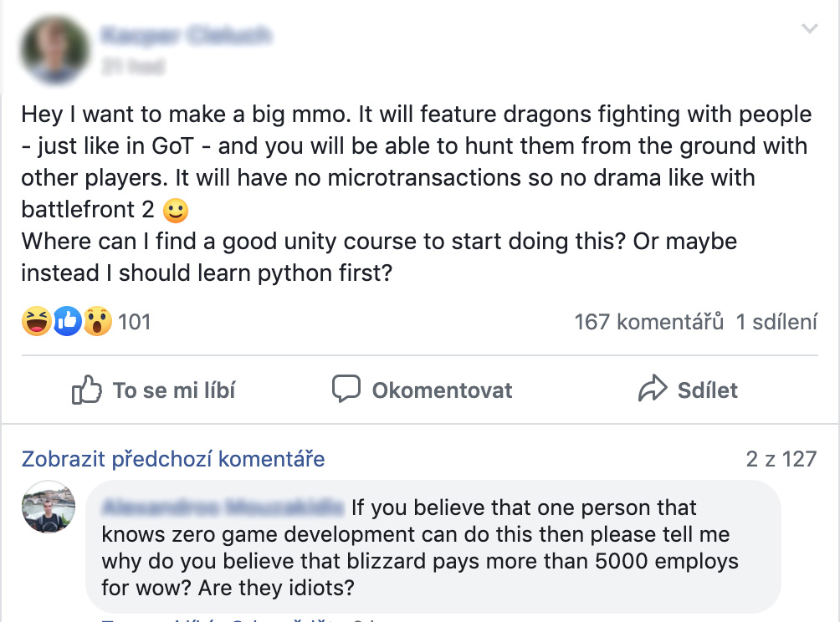
Task: Expand Zobrazit předchozí komentáře
Action: pyautogui.click(x=173, y=459)
